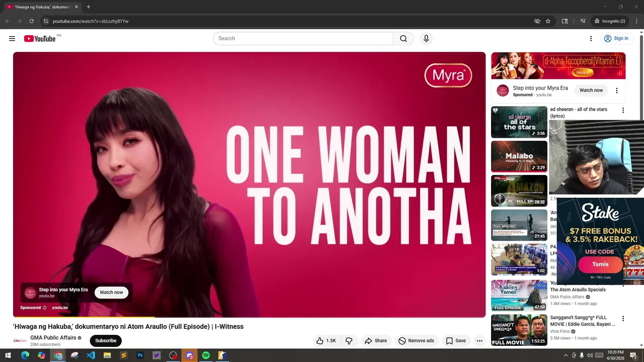Screen dimensions: 644x362
Task: Open Discord from the taskbar
Action: coord(189,355)
